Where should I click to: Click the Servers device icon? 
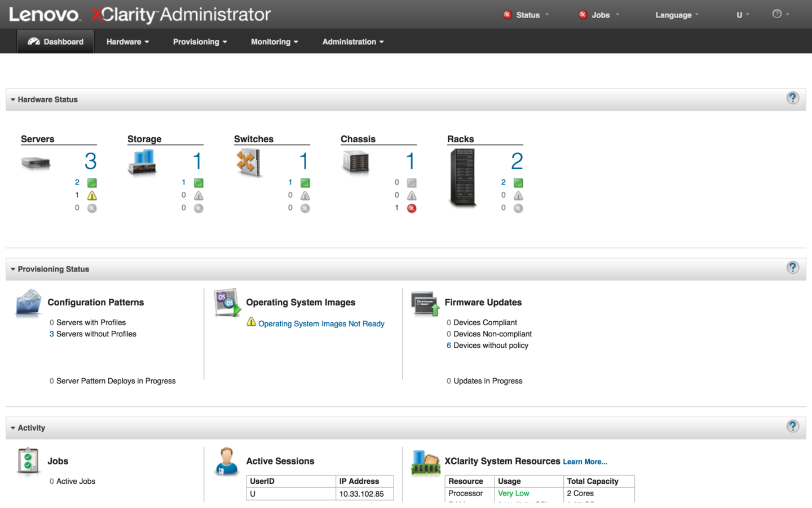[x=36, y=163]
